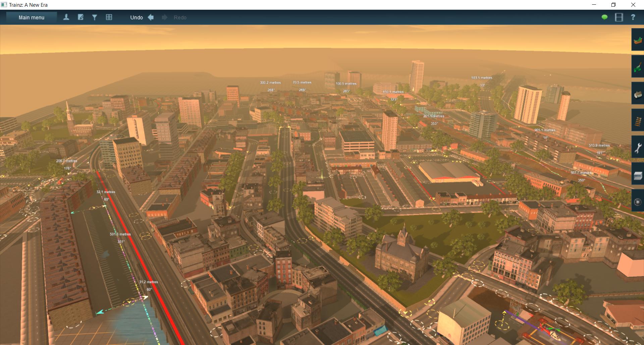Click the greyed Redo right arrow
This screenshot has height=345, width=644.
pos(164,17)
